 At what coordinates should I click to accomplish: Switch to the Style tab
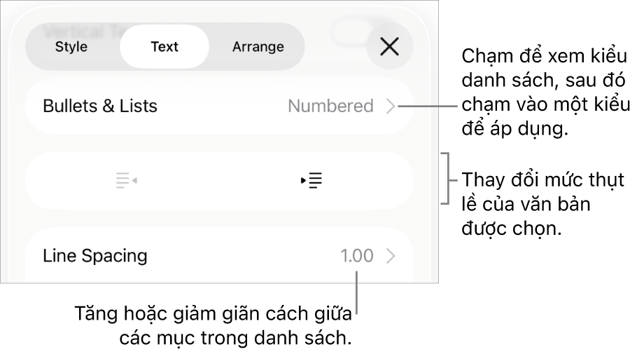pyautogui.click(x=71, y=47)
